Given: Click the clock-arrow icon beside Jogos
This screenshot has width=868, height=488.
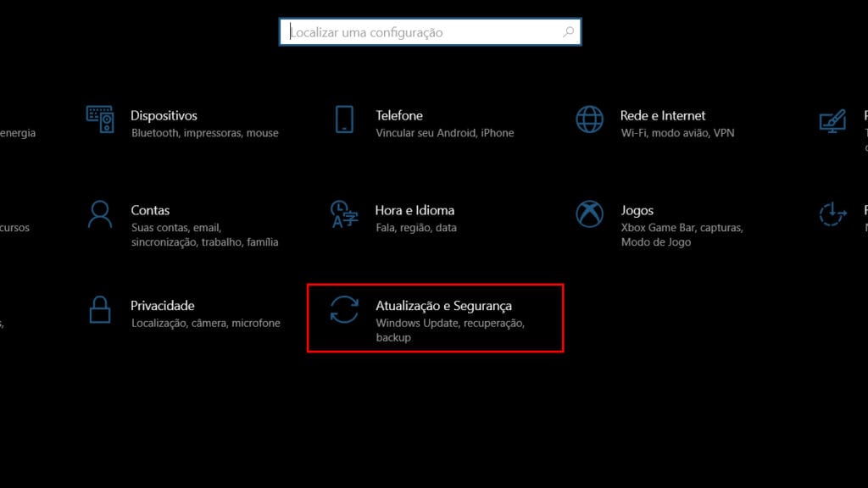Looking at the screenshot, I should (833, 214).
